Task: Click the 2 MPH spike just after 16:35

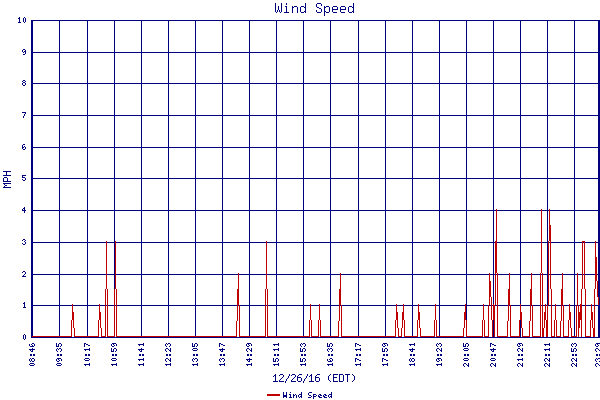Action: (340, 305)
